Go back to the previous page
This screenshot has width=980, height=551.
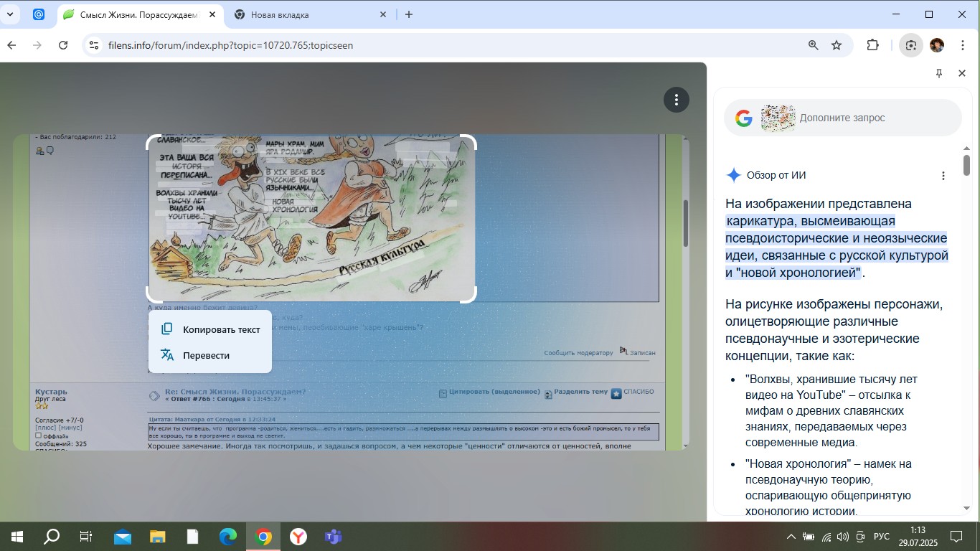[11, 45]
